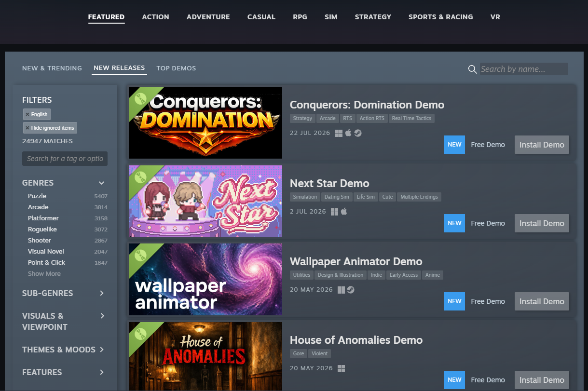Open Conquerors: Domination Demo title

click(367, 105)
